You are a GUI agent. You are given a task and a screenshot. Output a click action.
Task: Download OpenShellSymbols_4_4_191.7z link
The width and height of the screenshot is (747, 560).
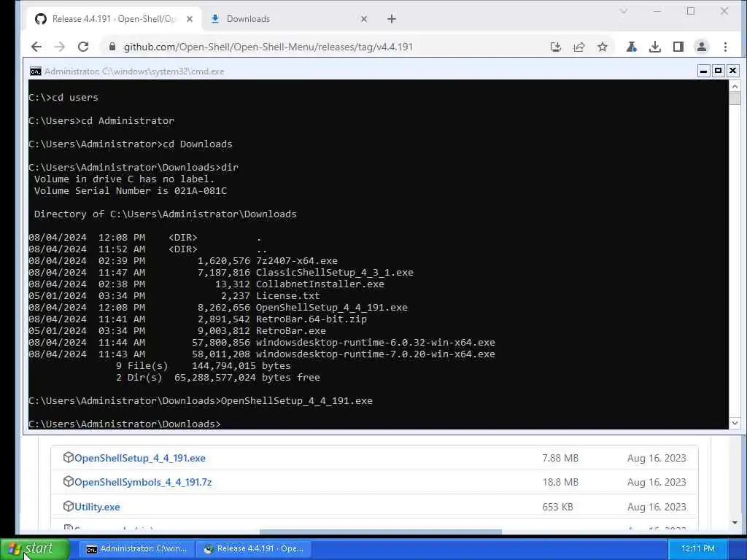[143, 483]
